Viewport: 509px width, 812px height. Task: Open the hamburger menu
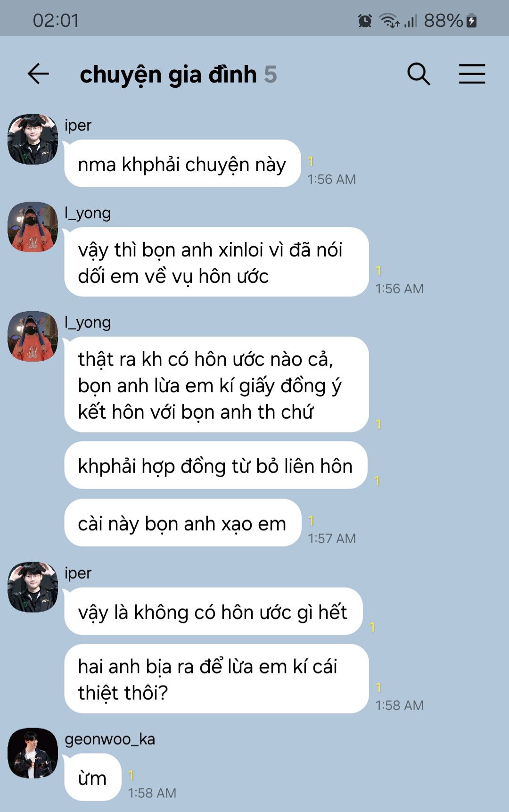[x=472, y=74]
